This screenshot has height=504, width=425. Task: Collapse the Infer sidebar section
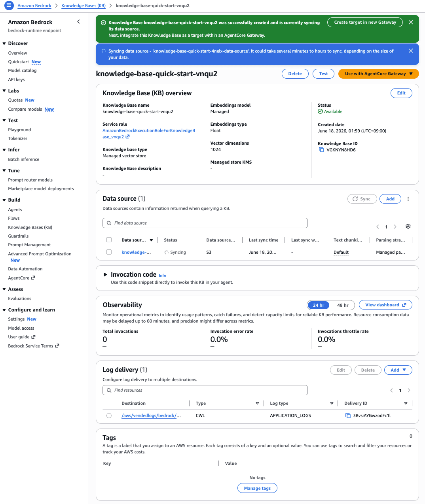pyautogui.click(x=4, y=150)
